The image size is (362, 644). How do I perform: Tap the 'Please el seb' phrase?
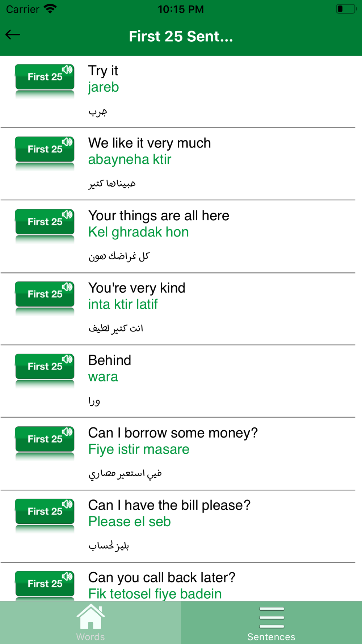pyautogui.click(x=130, y=522)
